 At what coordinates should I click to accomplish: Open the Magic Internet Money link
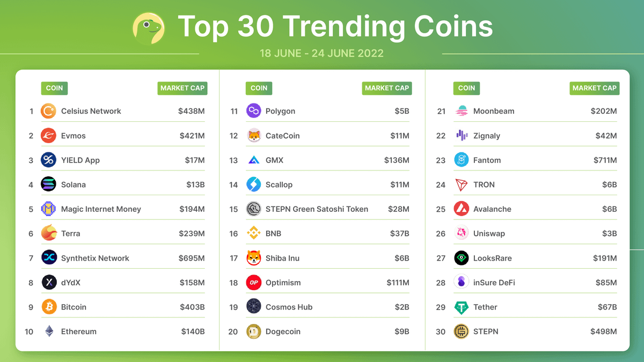101,209
